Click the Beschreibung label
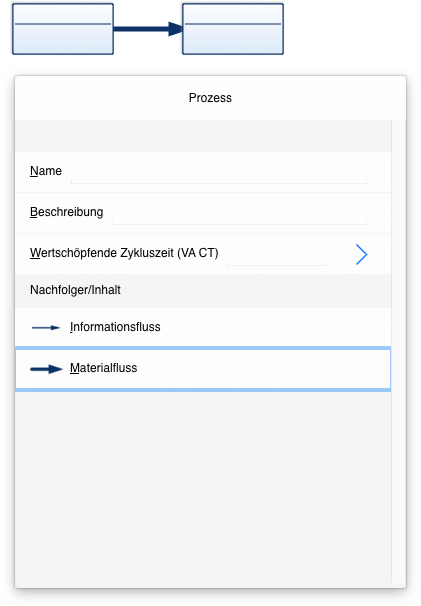This screenshot has width=421, height=606. (66, 212)
